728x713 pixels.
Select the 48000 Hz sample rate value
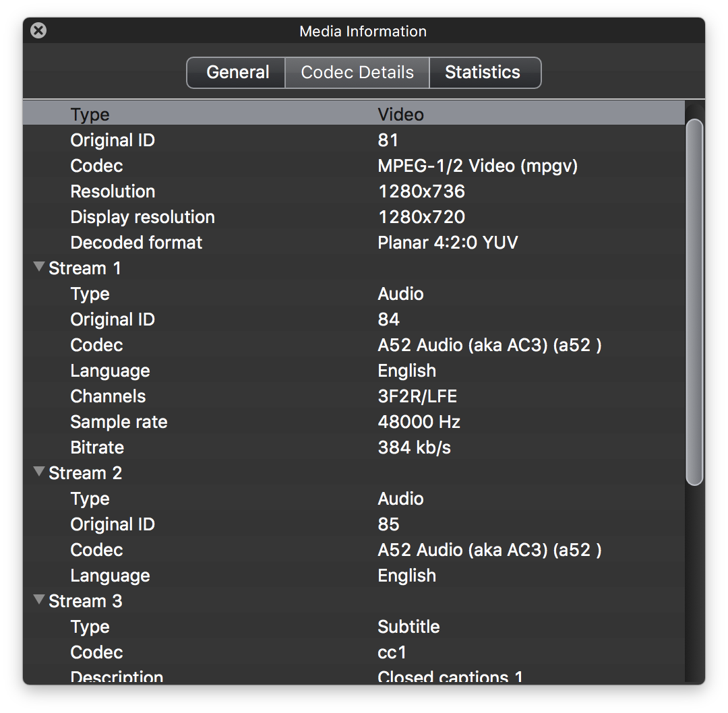[419, 422]
